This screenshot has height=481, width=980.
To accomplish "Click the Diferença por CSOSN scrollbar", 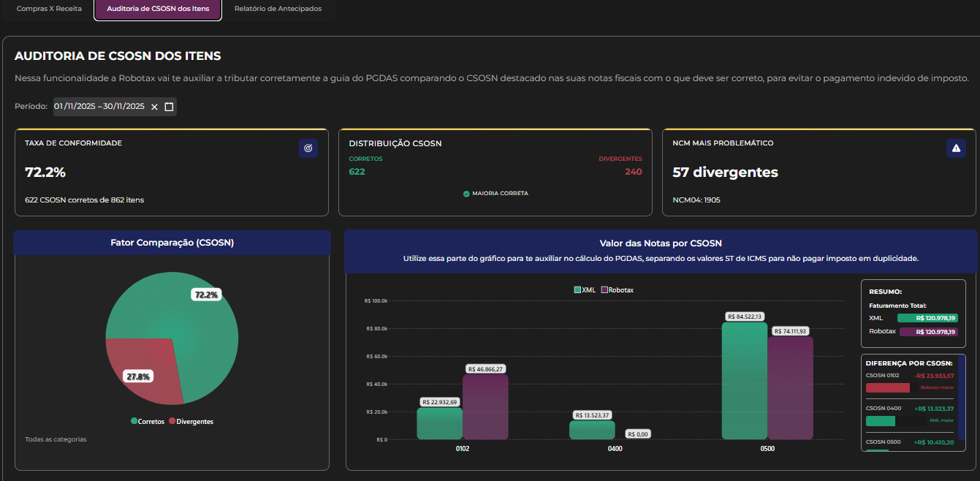I will (x=961, y=402).
